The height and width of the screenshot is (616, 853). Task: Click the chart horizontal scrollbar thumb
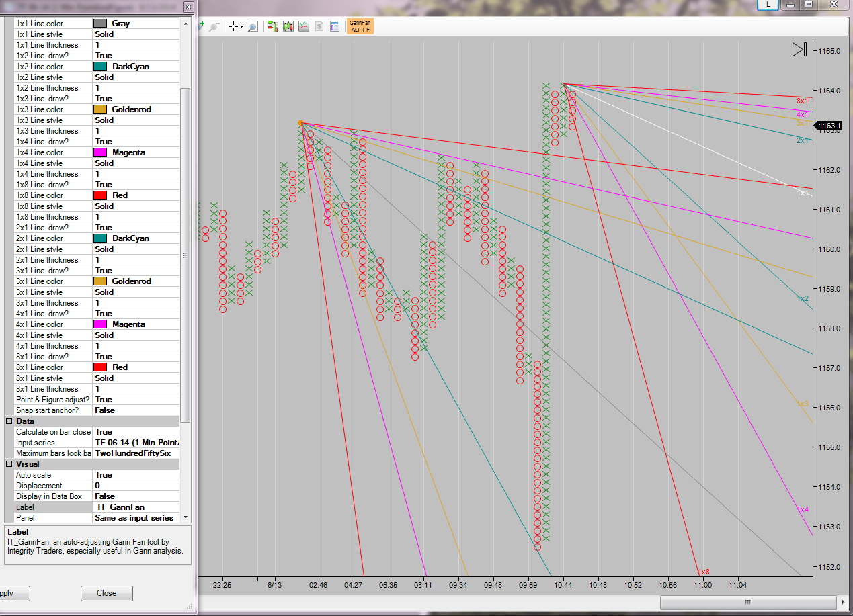pos(747,602)
